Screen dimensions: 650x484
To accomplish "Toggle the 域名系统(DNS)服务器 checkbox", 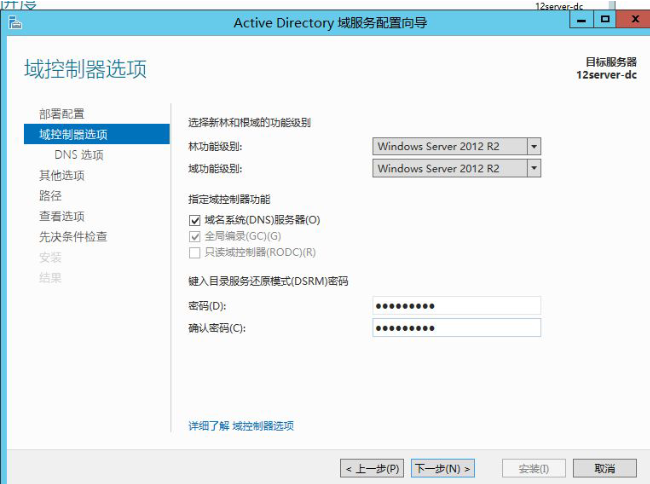I will 195,220.
